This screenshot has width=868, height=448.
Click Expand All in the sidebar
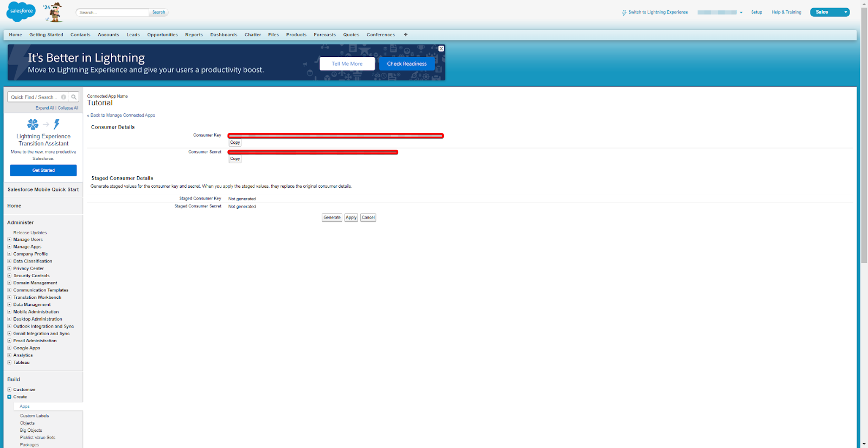[x=44, y=108]
